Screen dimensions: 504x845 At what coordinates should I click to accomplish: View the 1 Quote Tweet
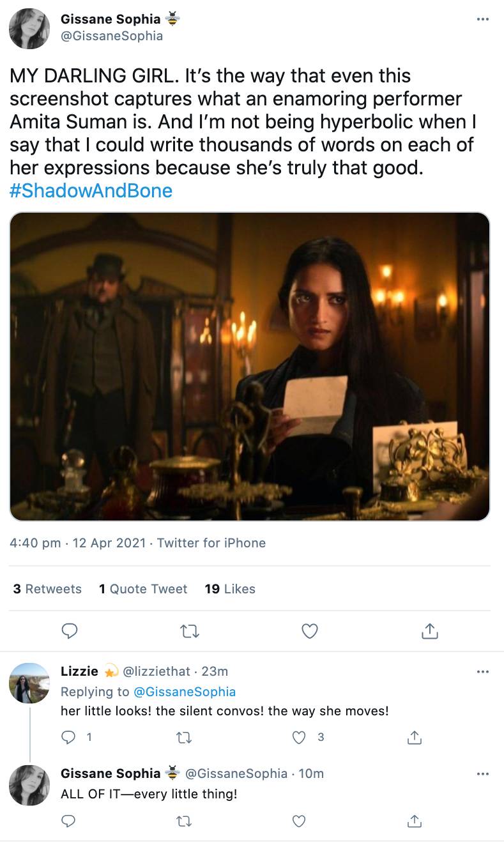[143, 589]
